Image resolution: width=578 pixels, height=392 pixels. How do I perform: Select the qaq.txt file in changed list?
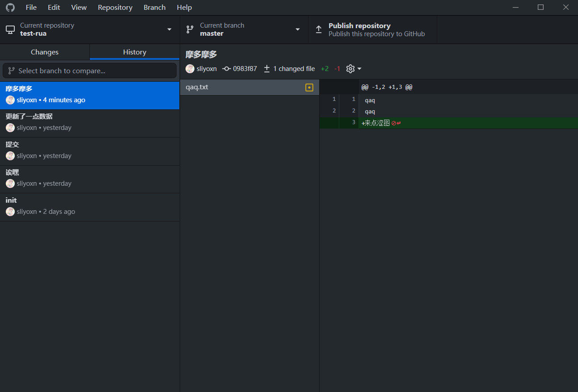[x=241, y=87]
